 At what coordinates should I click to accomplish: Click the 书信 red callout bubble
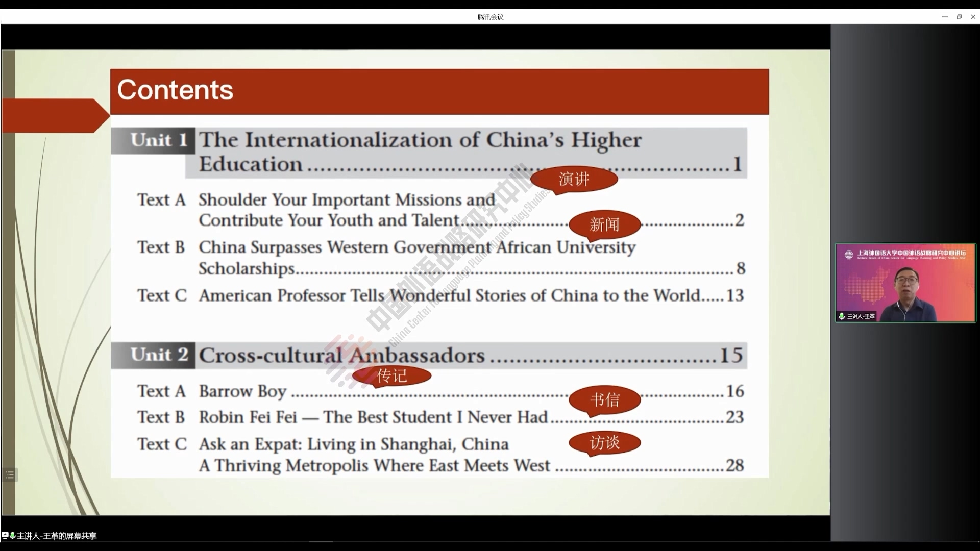point(604,399)
